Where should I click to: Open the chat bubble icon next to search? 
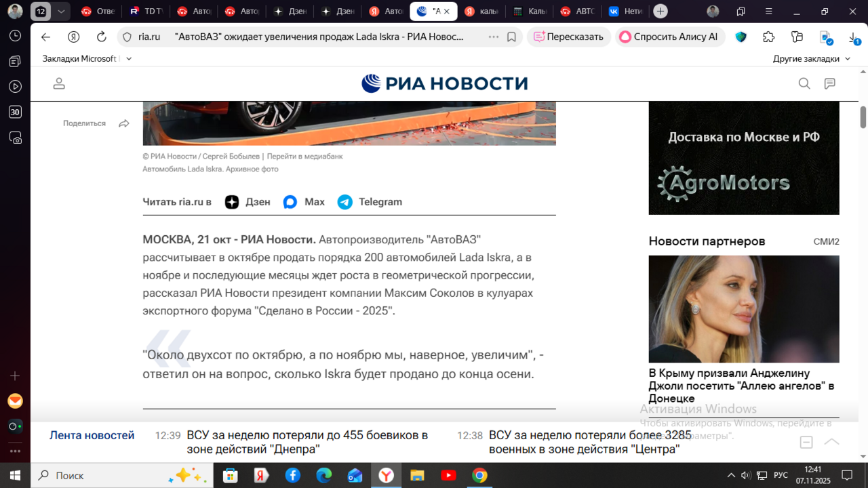click(829, 83)
